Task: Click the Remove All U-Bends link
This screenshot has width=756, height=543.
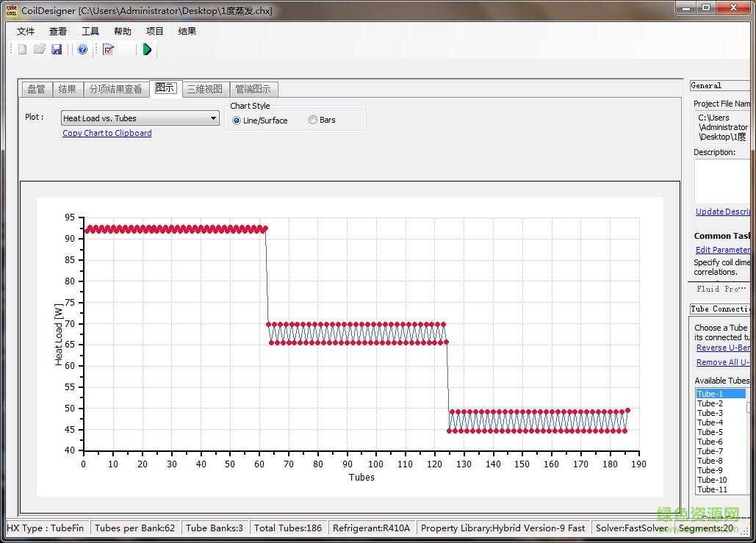Action: (x=723, y=362)
